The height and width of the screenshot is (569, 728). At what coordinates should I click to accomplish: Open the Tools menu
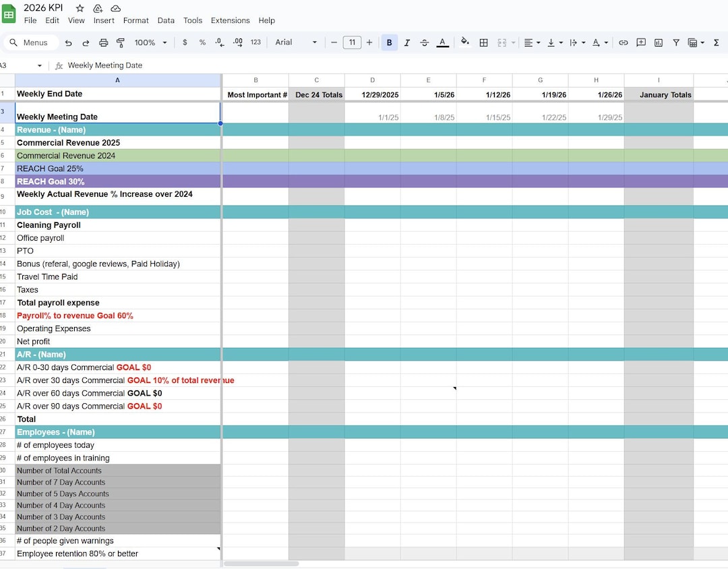193,20
